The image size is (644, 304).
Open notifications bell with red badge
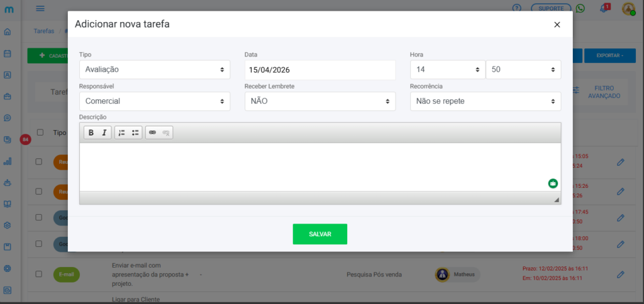(604, 8)
